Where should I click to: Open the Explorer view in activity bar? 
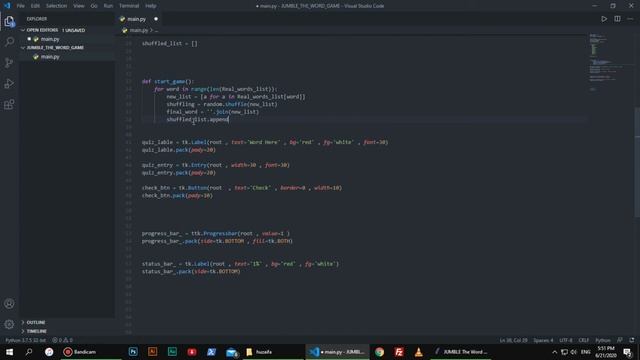[x=9, y=21]
